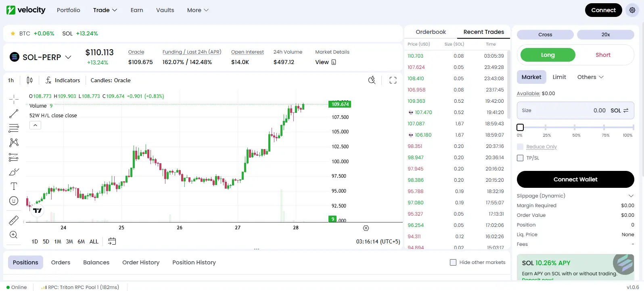Screen dimensions: 644x291
Task: Open the Order History tab
Action: [x=141, y=262]
